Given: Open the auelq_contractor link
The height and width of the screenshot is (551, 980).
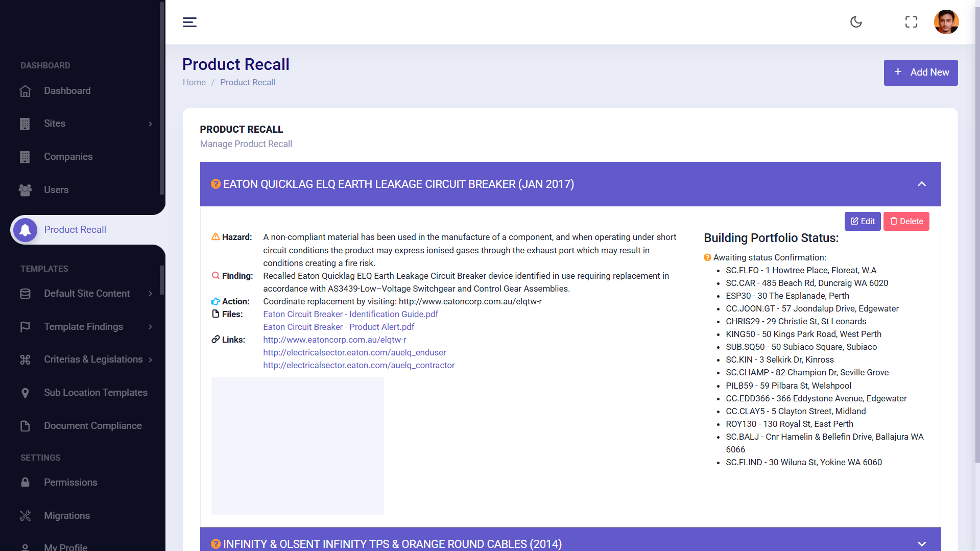Looking at the screenshot, I should coord(358,365).
